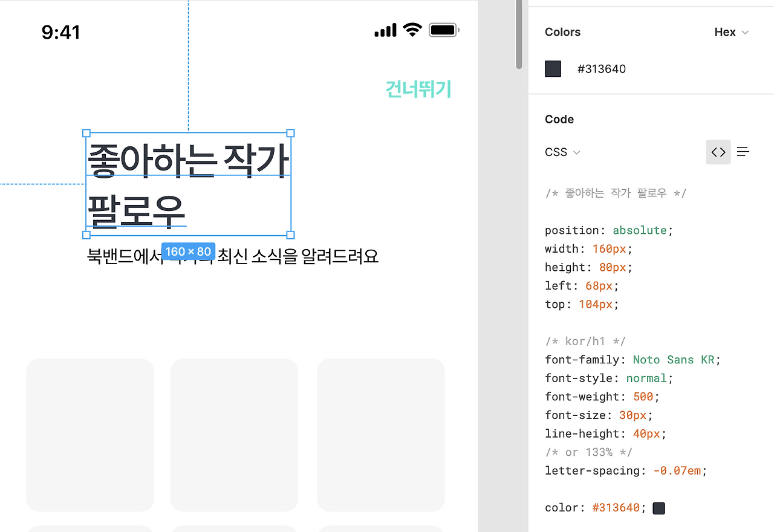Expand the chevron next to Hex label

745,33
